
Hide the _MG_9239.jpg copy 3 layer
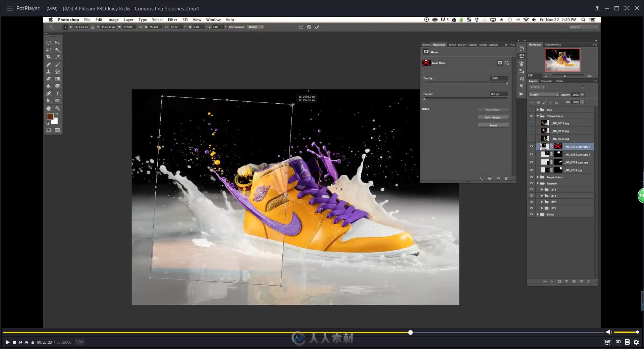coord(531,147)
